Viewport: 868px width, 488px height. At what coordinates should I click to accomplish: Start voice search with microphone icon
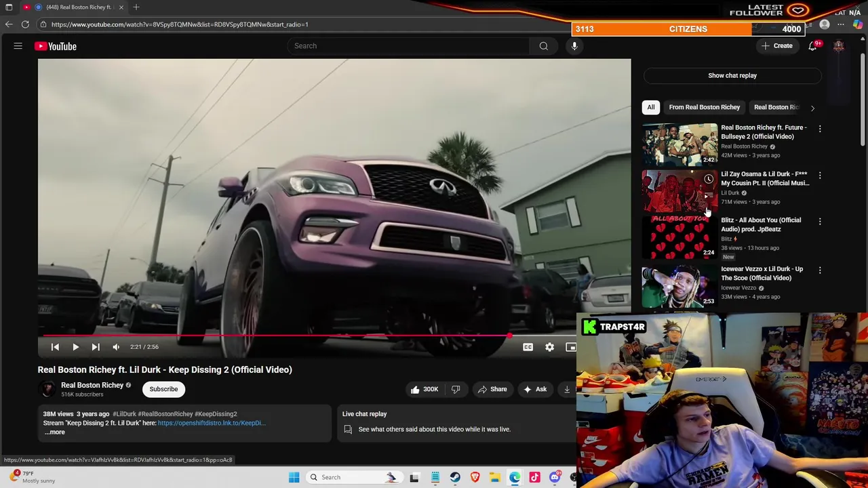click(x=574, y=46)
